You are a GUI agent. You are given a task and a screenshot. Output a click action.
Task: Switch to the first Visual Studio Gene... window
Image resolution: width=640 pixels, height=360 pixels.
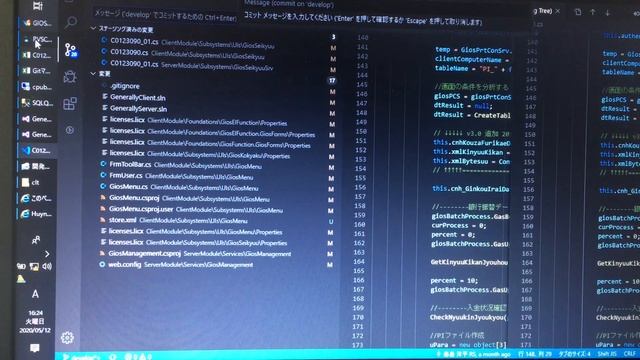click(38, 119)
